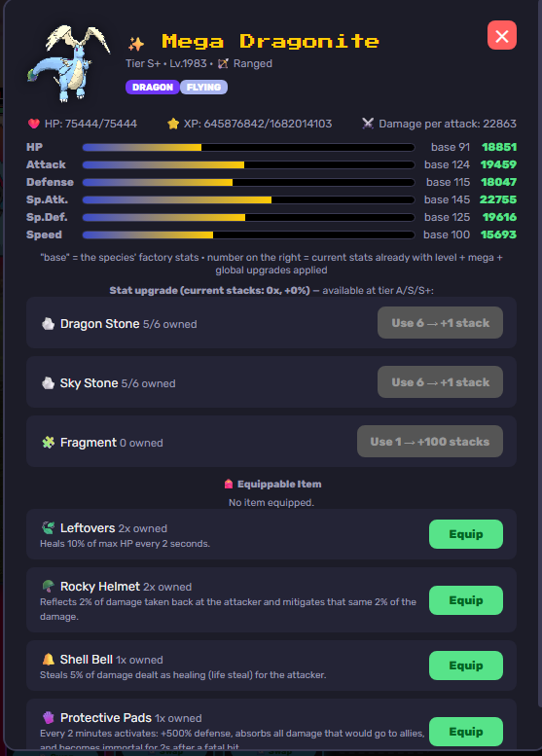The height and width of the screenshot is (756, 542).
Task: Click the Fragment puzzle piece icon
Action: [x=49, y=443]
